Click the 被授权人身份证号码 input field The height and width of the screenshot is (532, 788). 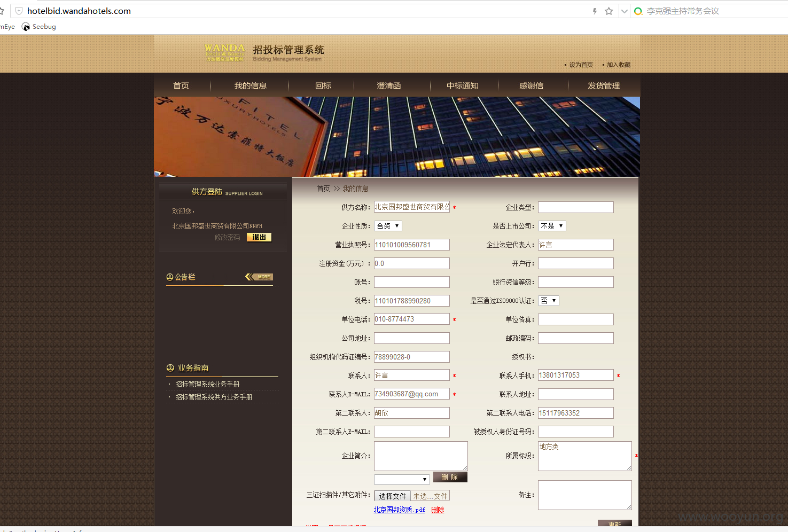coord(576,432)
